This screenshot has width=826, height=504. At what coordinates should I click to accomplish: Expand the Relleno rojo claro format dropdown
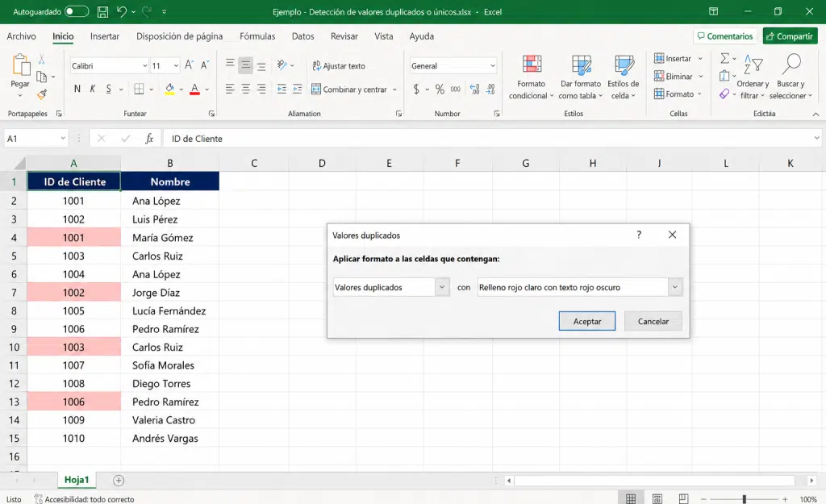675,287
